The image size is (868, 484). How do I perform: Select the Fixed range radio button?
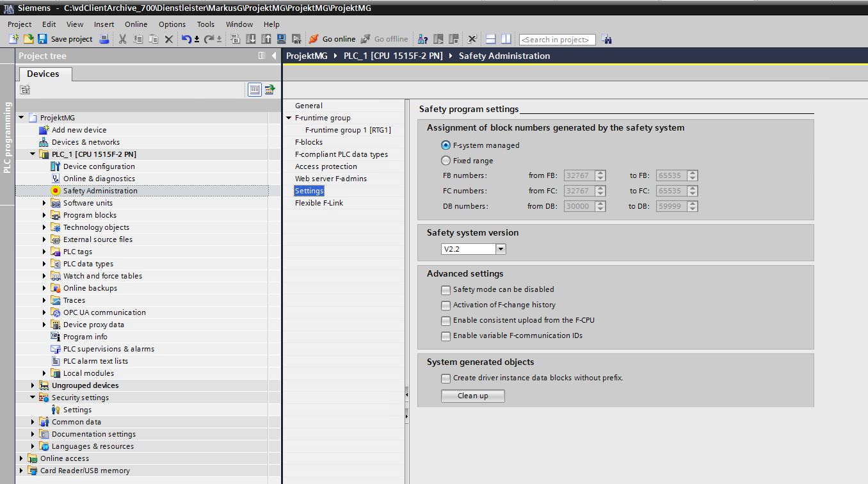pos(446,161)
